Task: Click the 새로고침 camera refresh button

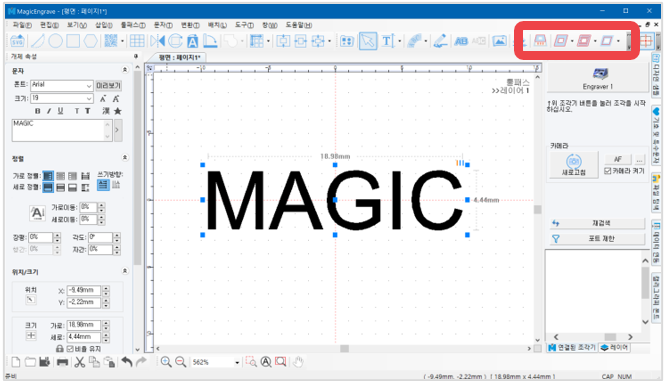Action: click(x=574, y=165)
